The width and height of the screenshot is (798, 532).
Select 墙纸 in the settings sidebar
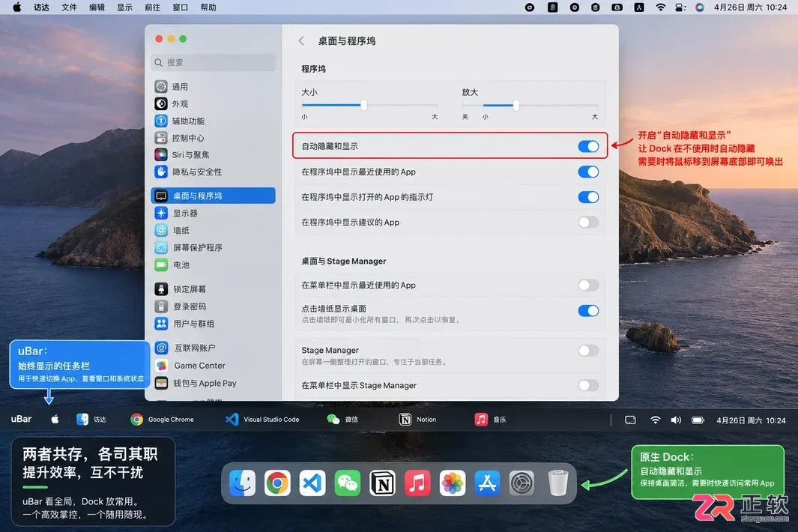coord(214,230)
